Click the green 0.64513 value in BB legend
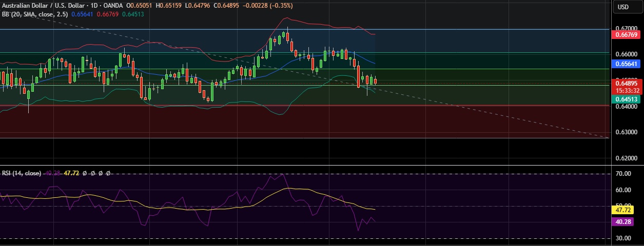This screenshot has height=246, width=644. (x=132, y=14)
